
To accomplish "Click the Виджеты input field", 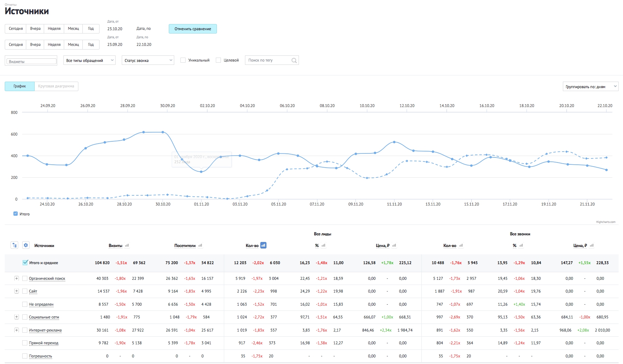I will [x=31, y=62].
